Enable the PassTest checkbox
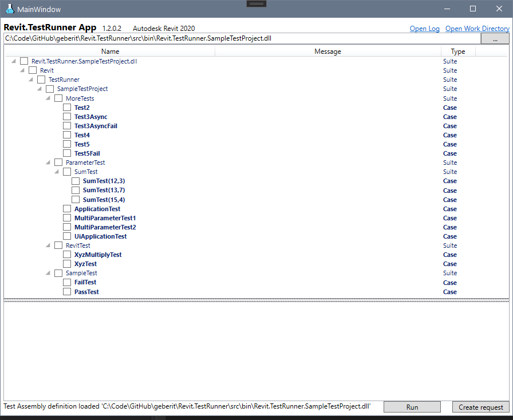The image size is (513, 420). click(x=67, y=292)
